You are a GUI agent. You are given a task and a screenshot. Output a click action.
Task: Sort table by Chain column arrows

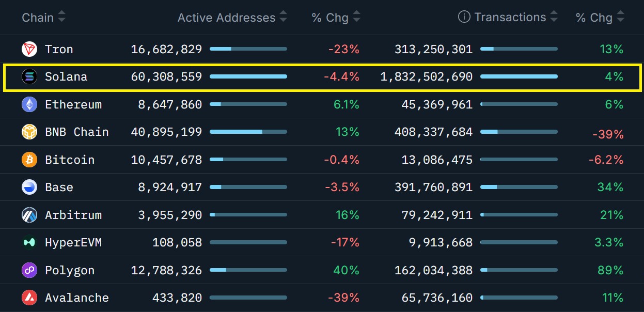click(x=62, y=17)
